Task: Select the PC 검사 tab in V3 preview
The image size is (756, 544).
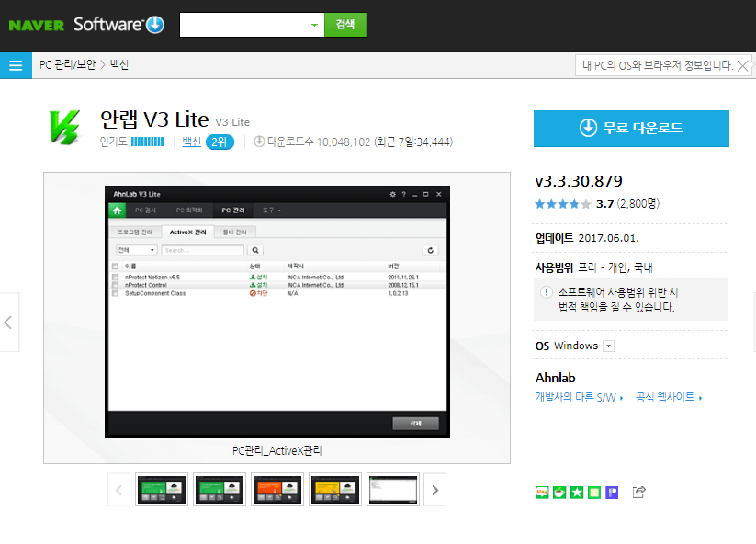Action: point(146,210)
